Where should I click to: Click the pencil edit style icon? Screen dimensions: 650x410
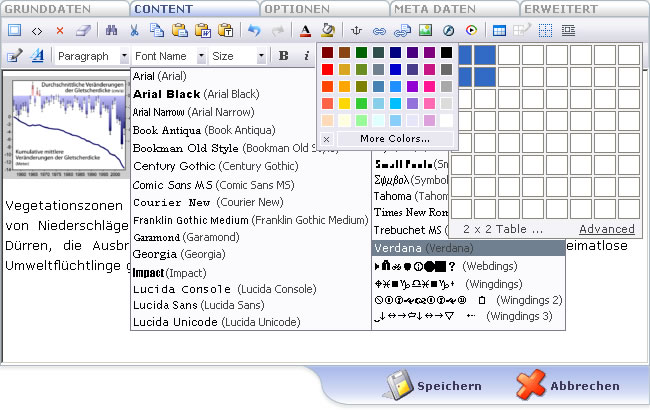[15, 56]
